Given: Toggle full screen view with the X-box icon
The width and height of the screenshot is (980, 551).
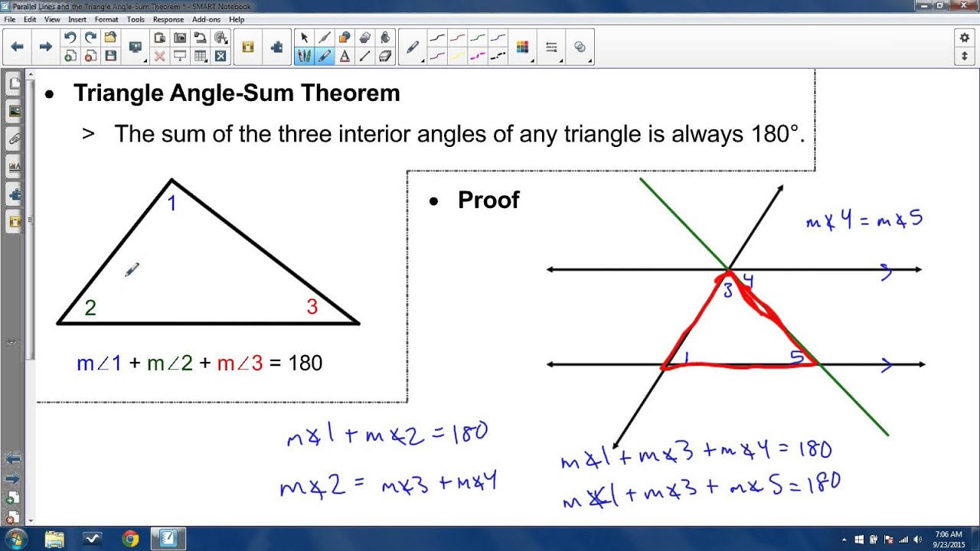Looking at the screenshot, I should tap(220, 56).
